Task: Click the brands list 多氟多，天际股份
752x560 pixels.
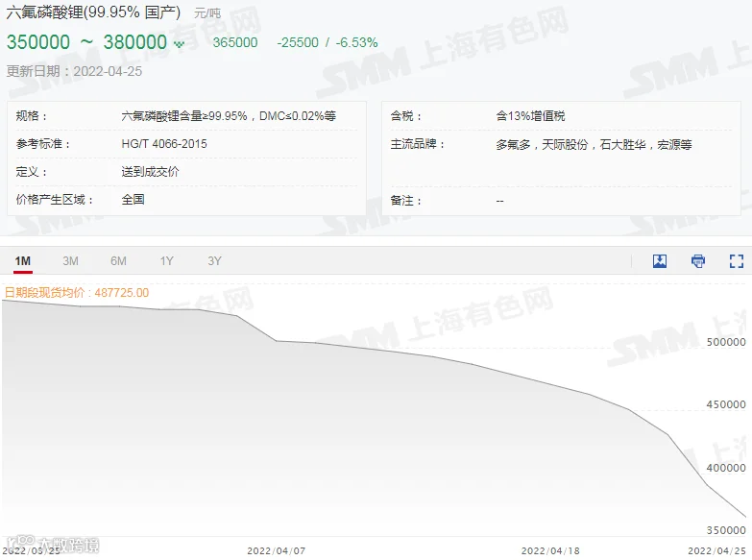Action: point(594,144)
